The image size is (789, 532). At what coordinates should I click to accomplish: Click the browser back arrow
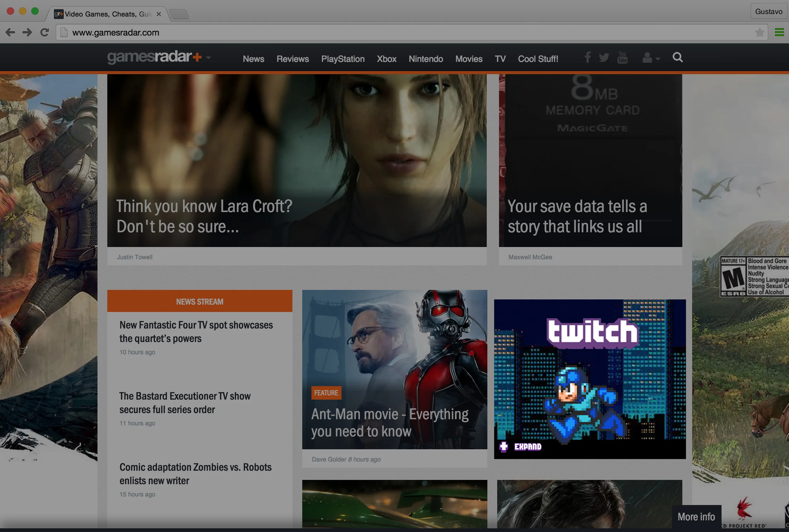(10, 33)
